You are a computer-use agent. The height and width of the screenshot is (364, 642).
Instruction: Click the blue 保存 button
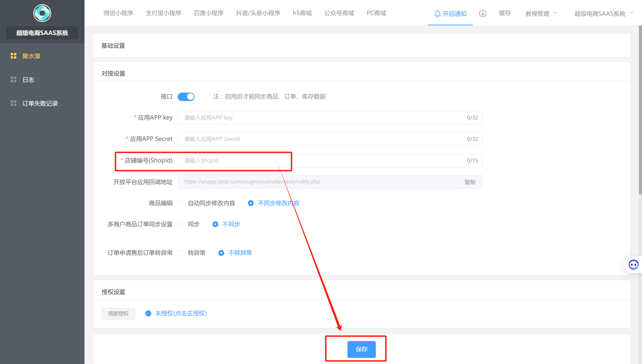click(361, 349)
